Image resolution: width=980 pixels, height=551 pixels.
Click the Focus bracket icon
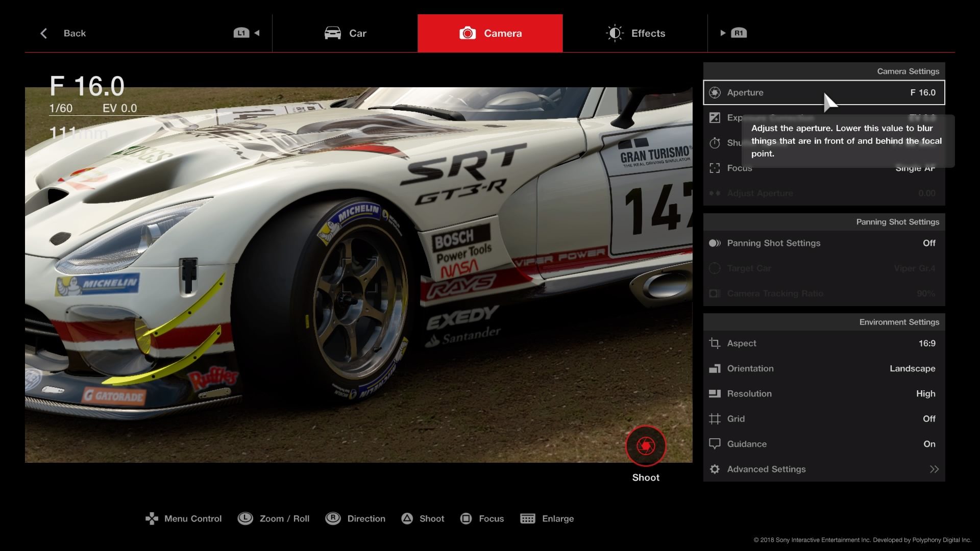[x=715, y=168]
